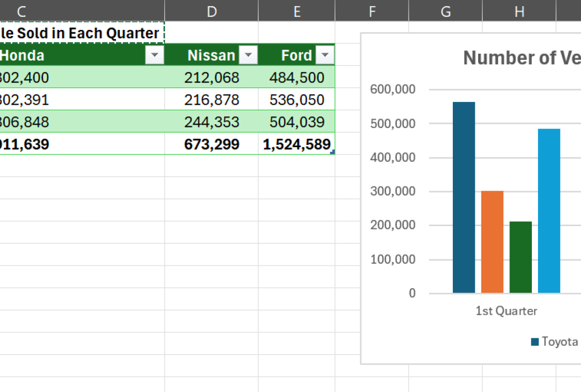Click the 500,000 axis value

click(392, 123)
